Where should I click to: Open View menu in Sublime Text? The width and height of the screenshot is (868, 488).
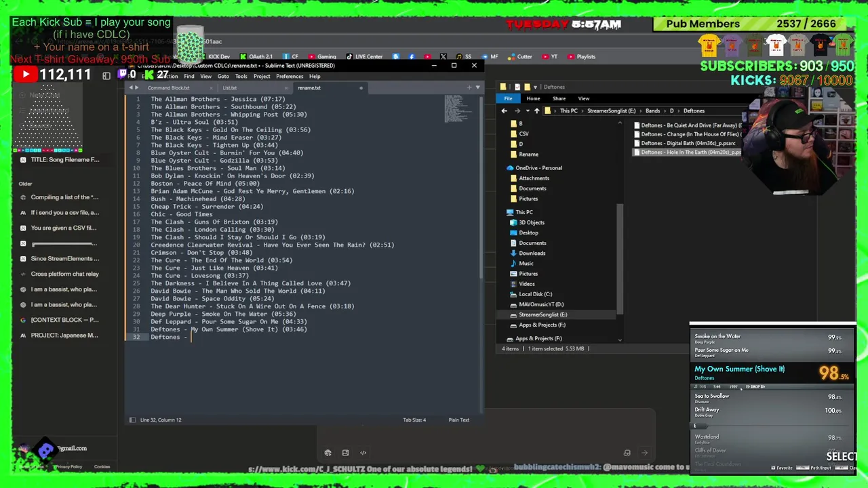point(205,77)
